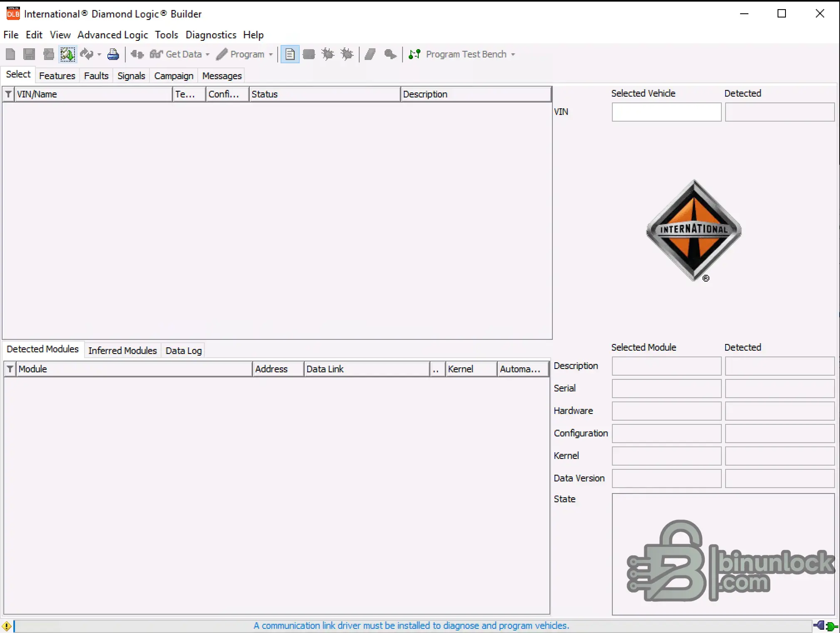The image size is (840, 633).
Task: Click the save disk toolbar icon
Action: [29, 54]
